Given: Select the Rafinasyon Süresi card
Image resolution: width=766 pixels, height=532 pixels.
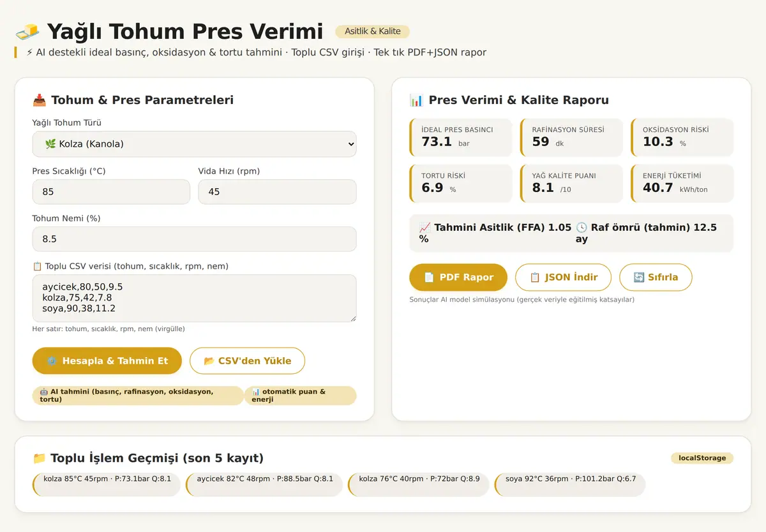Looking at the screenshot, I should [571, 137].
